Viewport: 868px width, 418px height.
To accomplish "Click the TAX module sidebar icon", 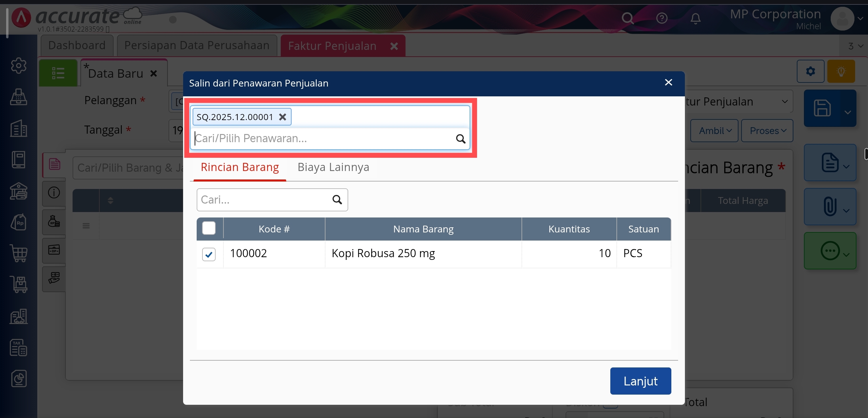I will coord(19,347).
